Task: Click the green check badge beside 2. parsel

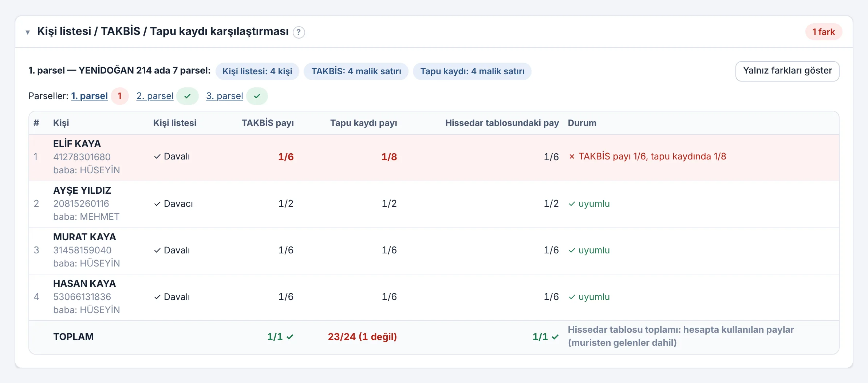Action: tap(188, 96)
